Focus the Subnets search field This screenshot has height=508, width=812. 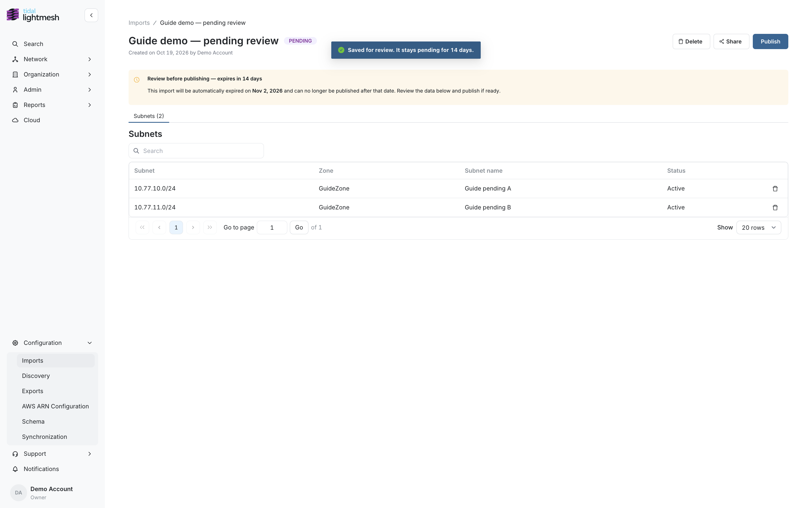pyautogui.click(x=196, y=151)
